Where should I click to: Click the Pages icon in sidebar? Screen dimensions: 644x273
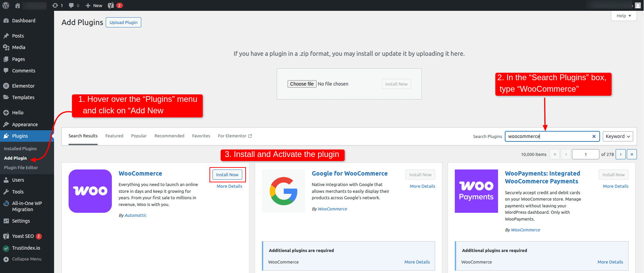pyautogui.click(x=6, y=59)
